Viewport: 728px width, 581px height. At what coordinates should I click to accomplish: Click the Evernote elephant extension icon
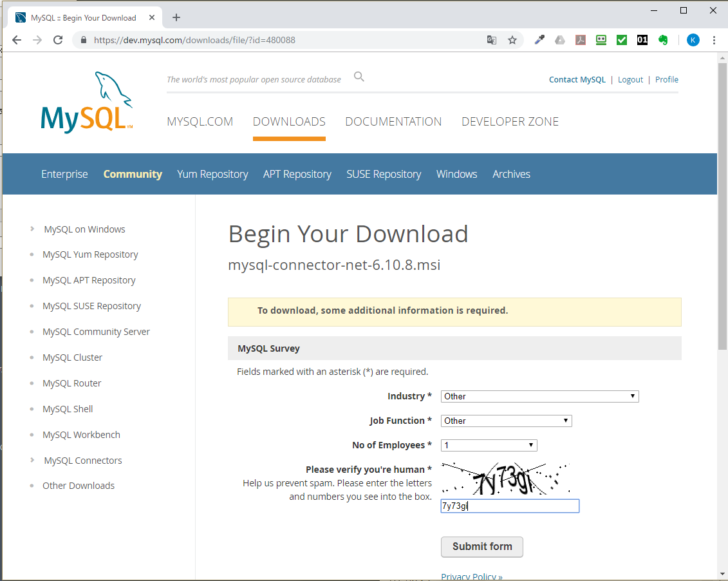click(662, 40)
